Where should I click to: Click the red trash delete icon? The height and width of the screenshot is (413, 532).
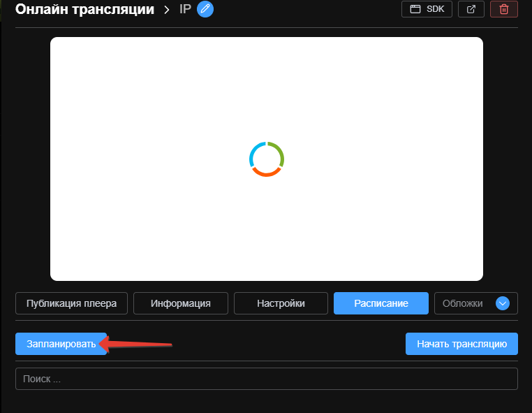(504, 9)
